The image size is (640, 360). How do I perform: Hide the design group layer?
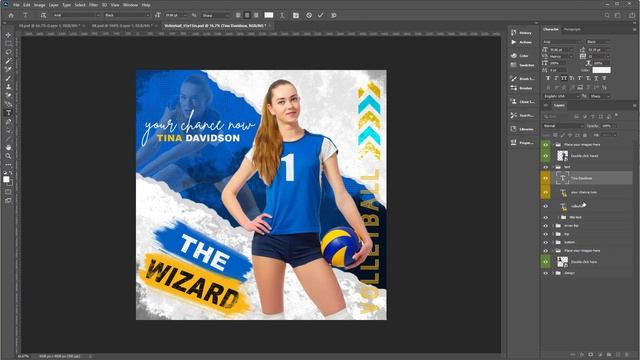tap(545, 273)
